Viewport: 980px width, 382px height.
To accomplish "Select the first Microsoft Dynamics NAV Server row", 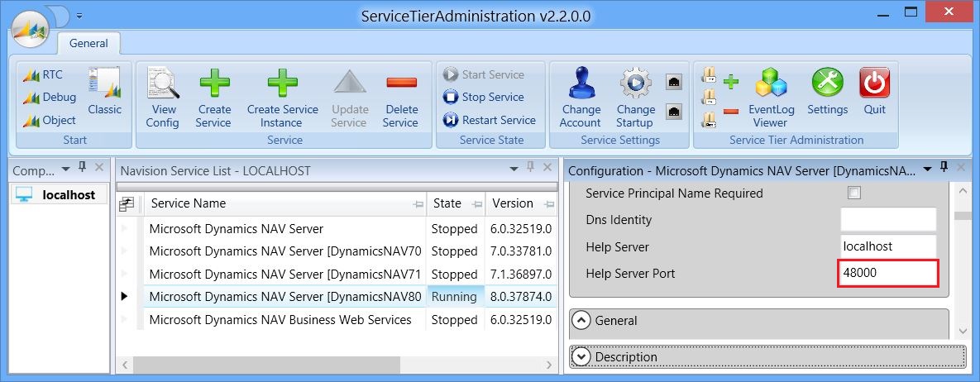I will 337,229.
